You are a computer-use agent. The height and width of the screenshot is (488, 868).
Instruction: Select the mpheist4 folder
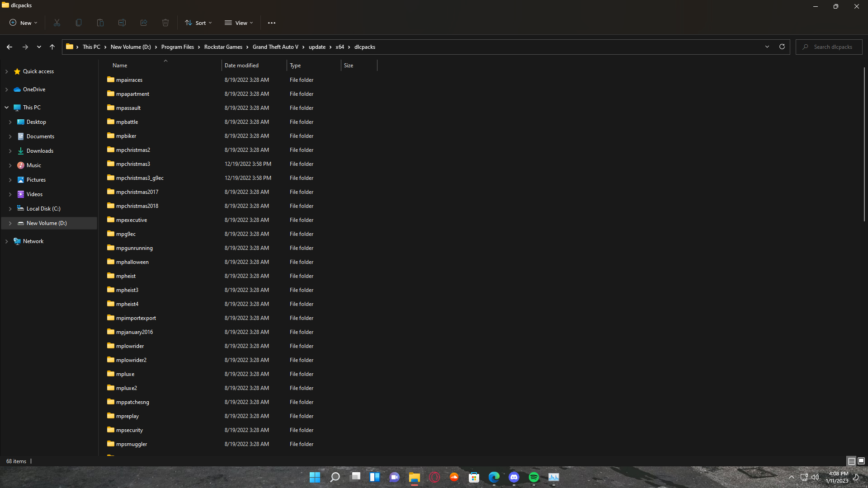click(x=127, y=304)
